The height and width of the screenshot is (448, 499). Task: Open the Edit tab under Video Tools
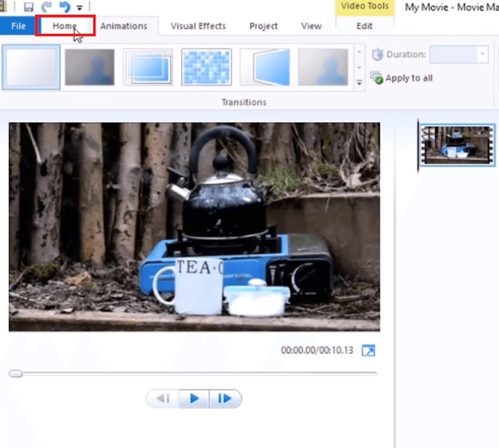(x=364, y=26)
